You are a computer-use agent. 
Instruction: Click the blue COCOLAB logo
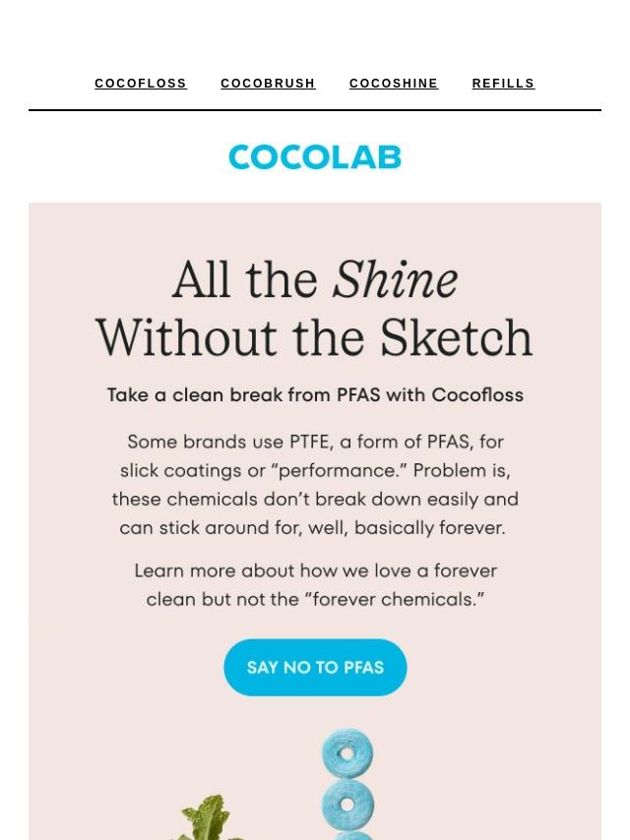click(x=315, y=157)
